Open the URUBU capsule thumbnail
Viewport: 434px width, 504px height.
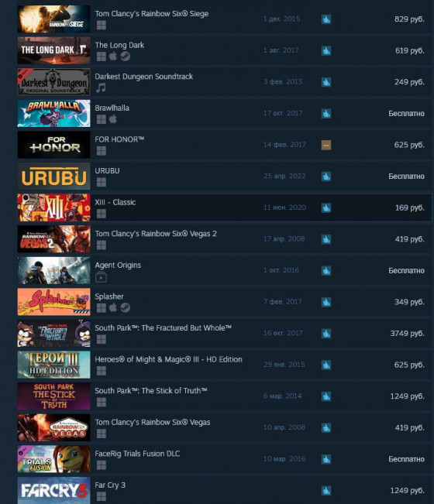point(53,177)
